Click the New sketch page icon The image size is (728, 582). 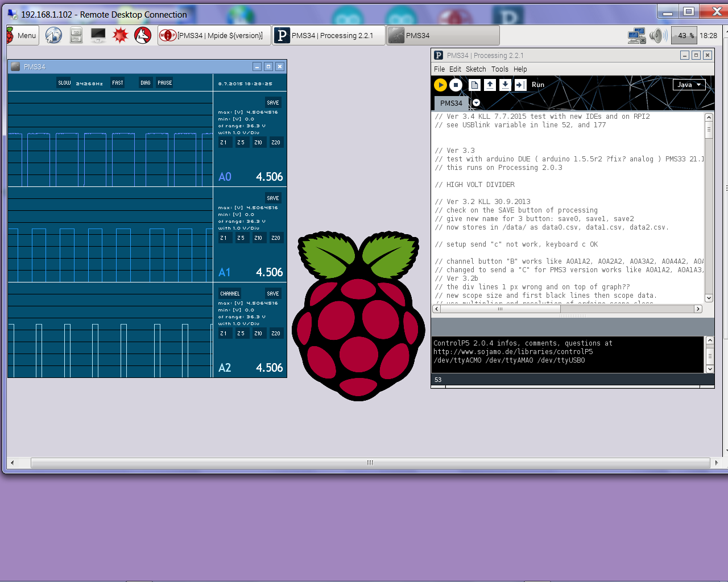pos(474,85)
